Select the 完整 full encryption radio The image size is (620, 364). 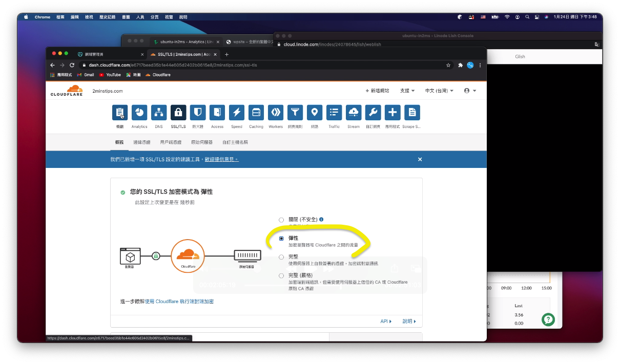281,257
